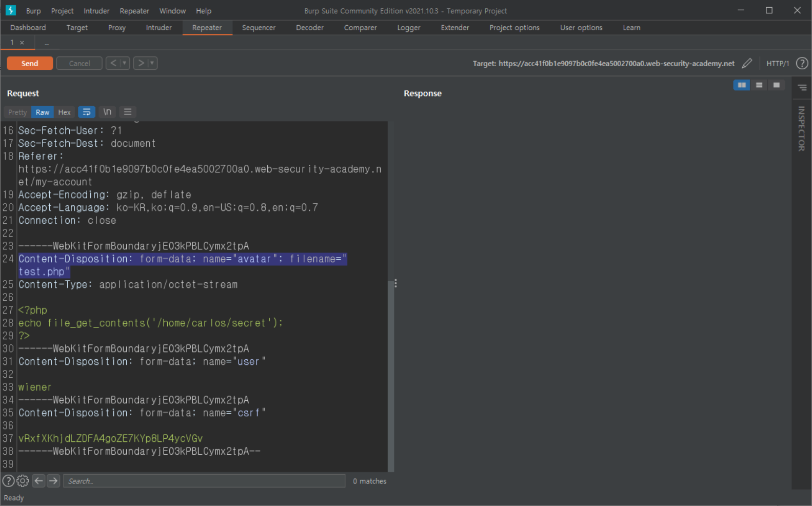The image size is (812, 506).
Task: Click the Cancel button
Action: click(79, 63)
